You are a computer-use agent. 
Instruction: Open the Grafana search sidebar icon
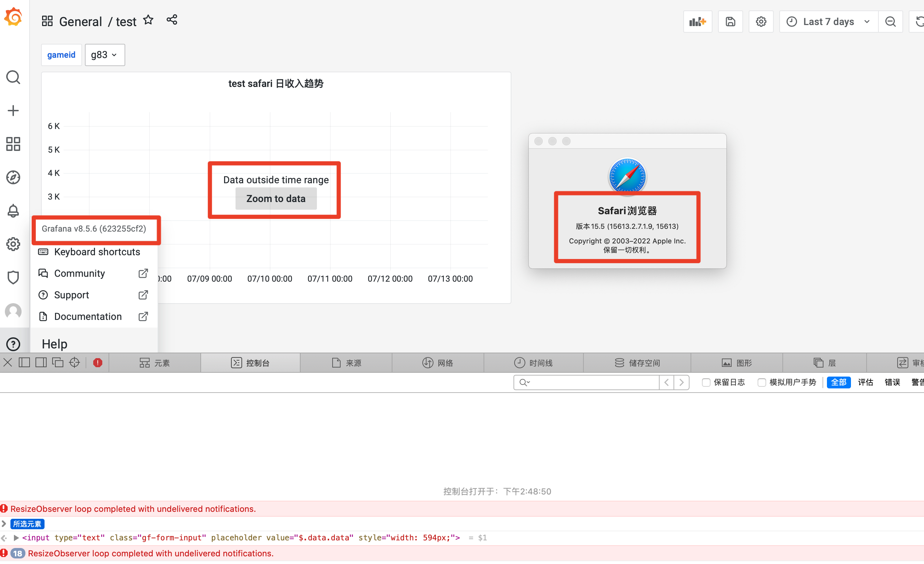pyautogui.click(x=13, y=77)
